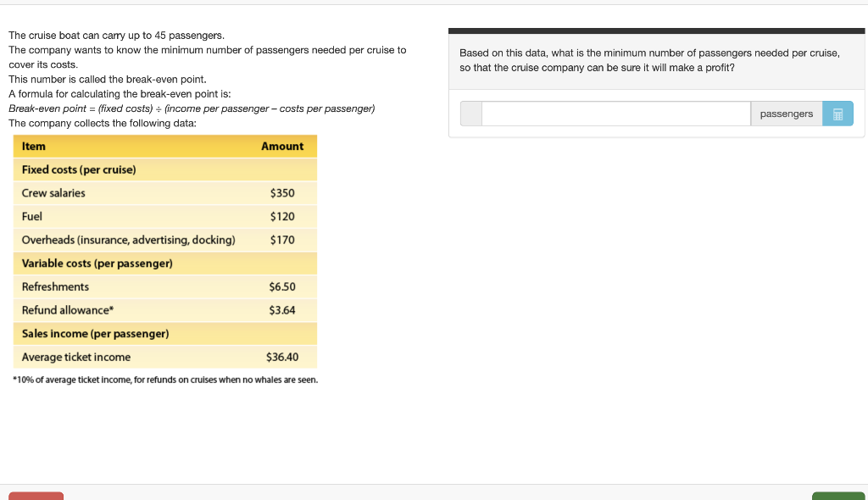Click the small gray box left of the answer field
This screenshot has width=868, height=500.
[x=470, y=113]
